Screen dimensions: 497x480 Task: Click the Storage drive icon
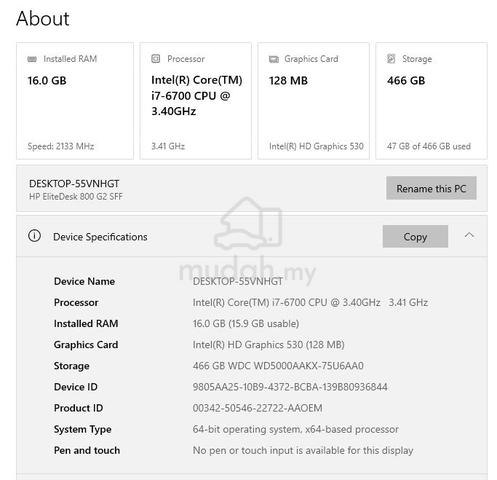click(x=391, y=59)
